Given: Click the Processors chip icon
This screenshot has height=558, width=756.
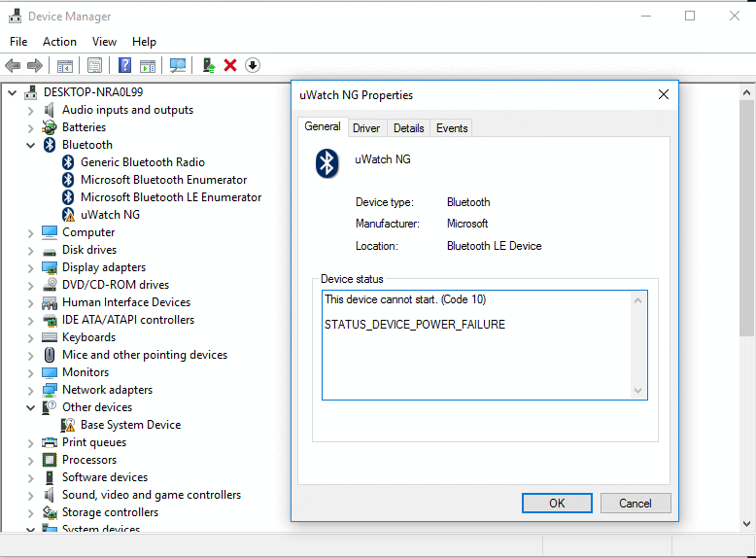Looking at the screenshot, I should tap(50, 460).
